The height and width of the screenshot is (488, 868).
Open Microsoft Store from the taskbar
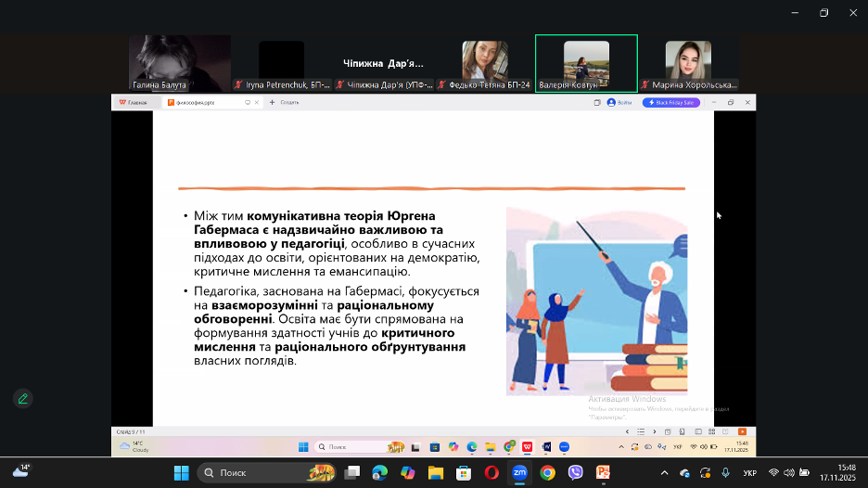[463, 472]
